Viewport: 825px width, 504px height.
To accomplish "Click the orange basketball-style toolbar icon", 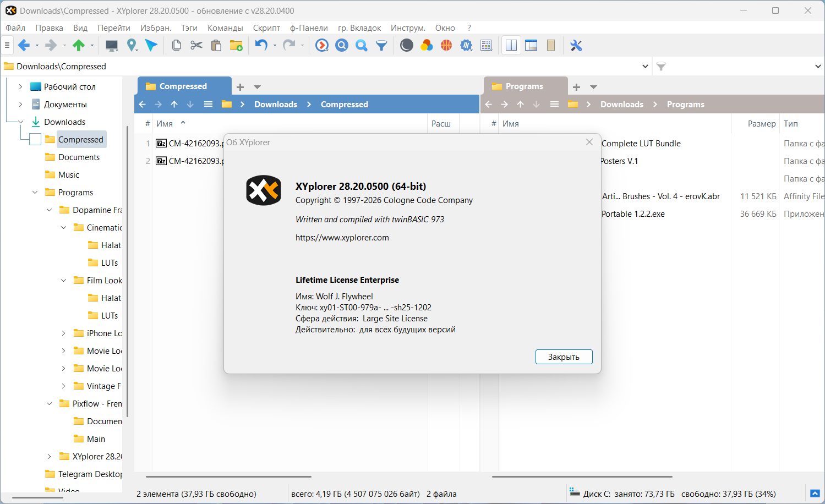I will 446,46.
